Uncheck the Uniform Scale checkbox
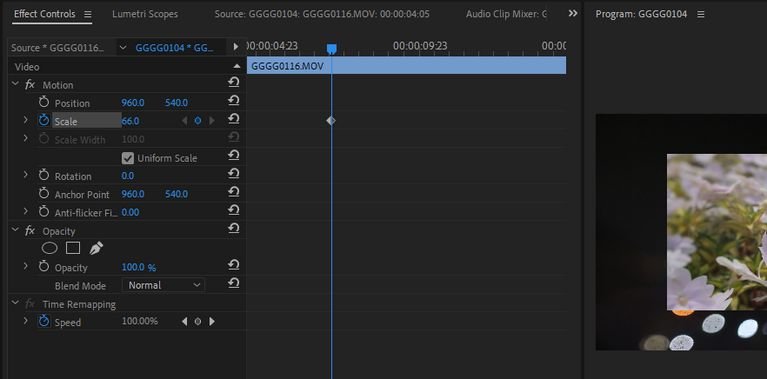 128,158
